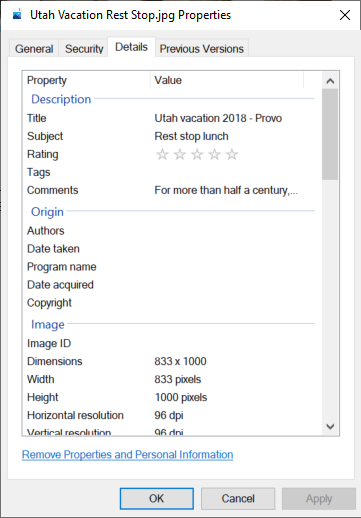Click the Dimensions property label
Screen dimensions: 361x518
point(55,361)
